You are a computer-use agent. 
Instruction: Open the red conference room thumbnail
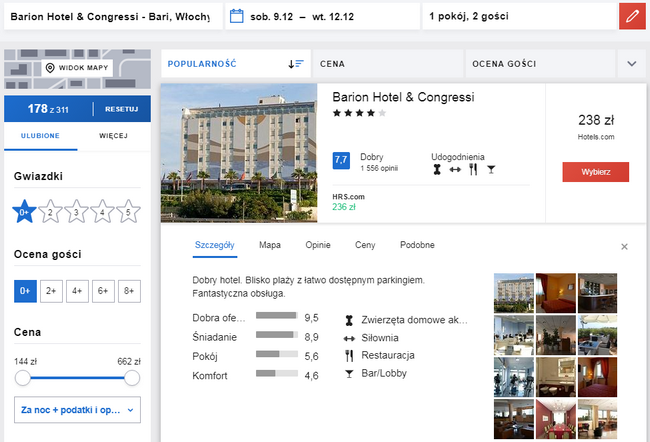[x=555, y=419]
